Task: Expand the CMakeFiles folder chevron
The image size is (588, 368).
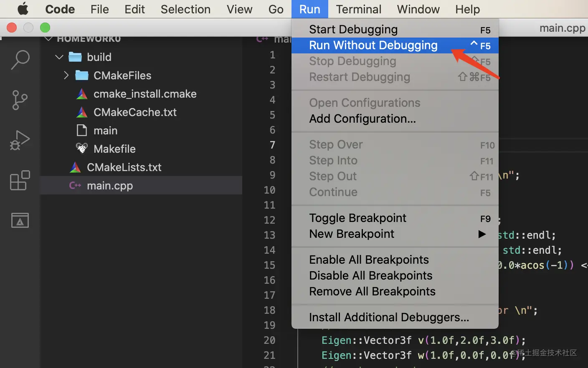Action: [66, 76]
